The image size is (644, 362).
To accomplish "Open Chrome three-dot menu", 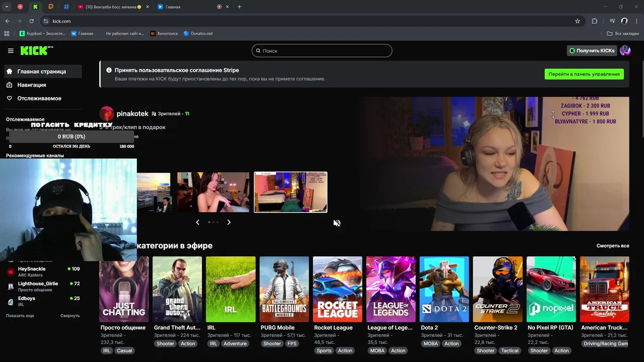I will 636,21.
